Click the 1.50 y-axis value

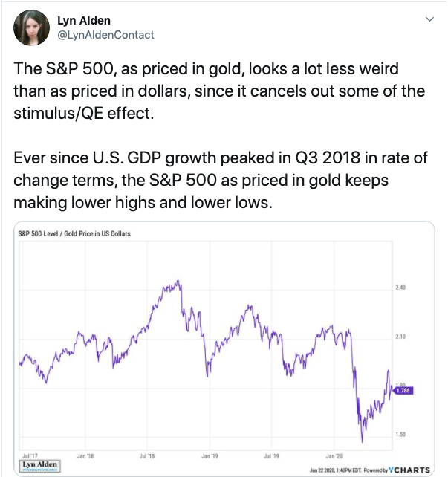tap(400, 434)
